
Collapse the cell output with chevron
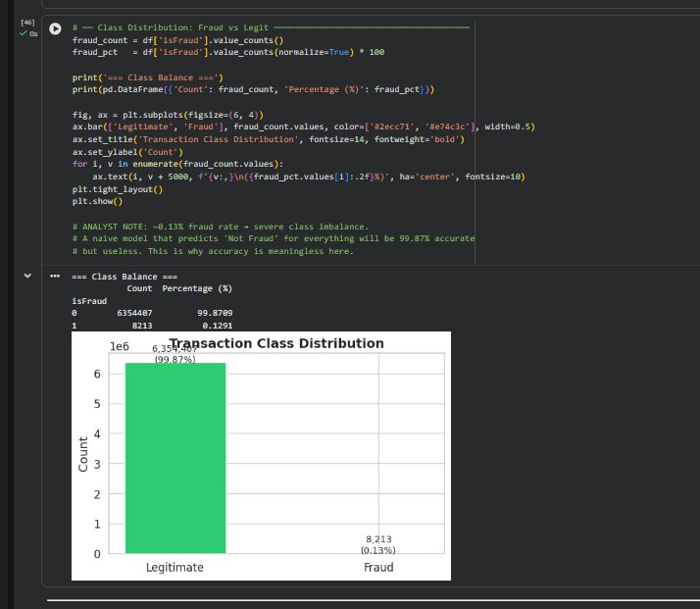(x=27, y=276)
